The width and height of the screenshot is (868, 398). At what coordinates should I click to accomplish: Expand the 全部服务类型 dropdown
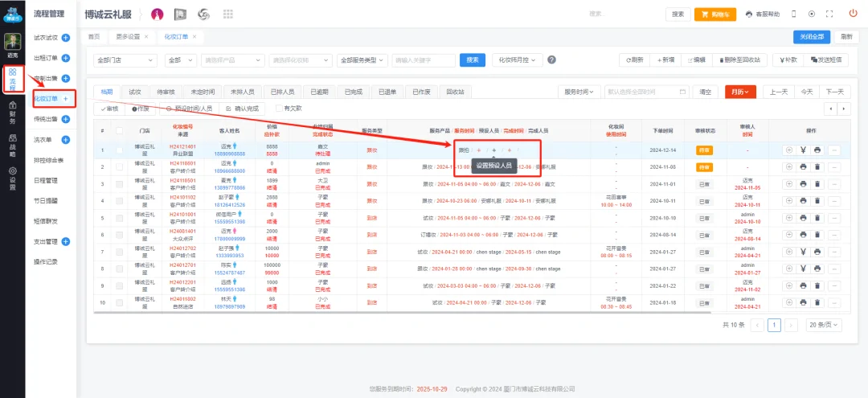362,59
